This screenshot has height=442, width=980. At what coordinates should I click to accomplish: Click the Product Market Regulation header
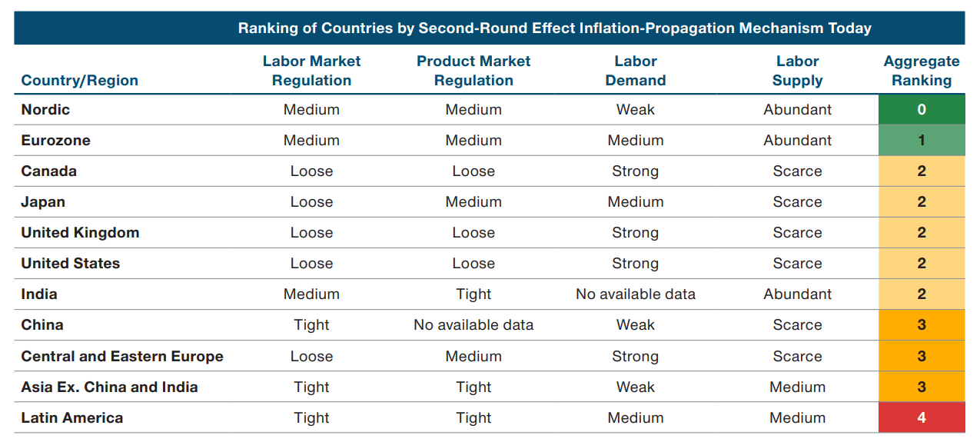[473, 71]
